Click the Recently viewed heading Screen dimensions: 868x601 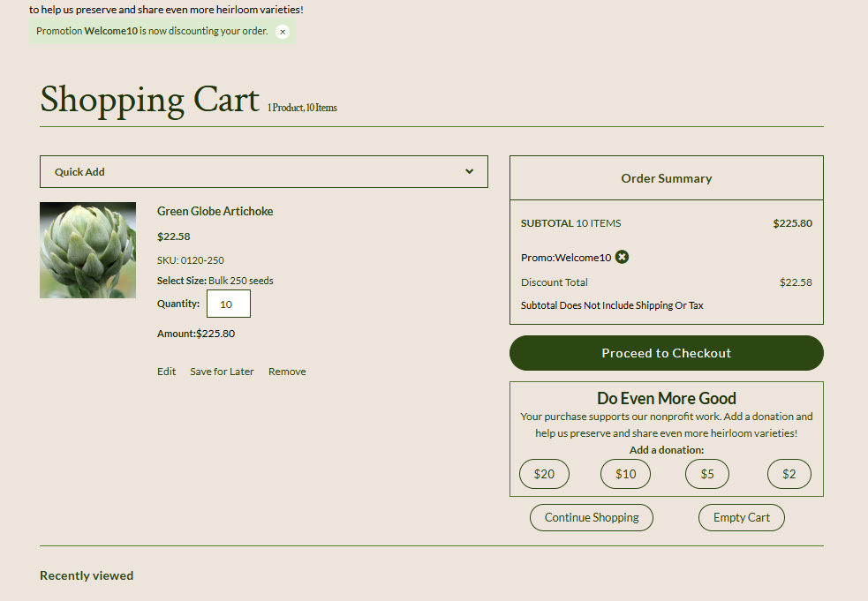87,575
